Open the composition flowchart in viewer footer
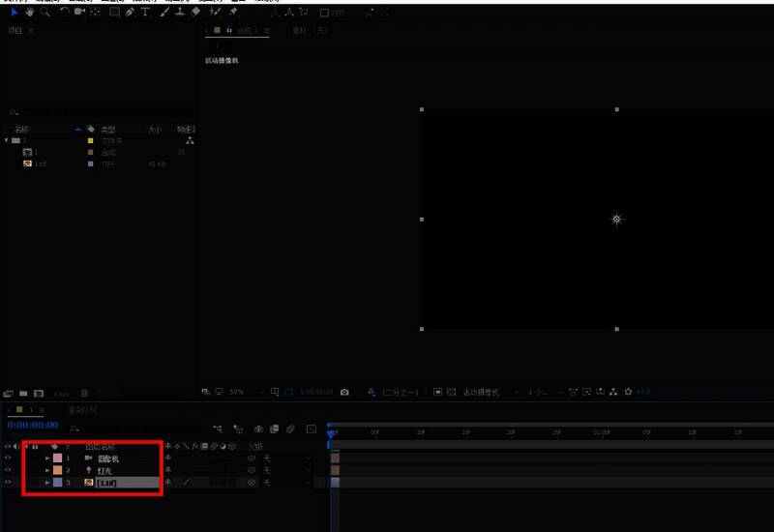This screenshot has height=532, width=774. click(x=613, y=392)
